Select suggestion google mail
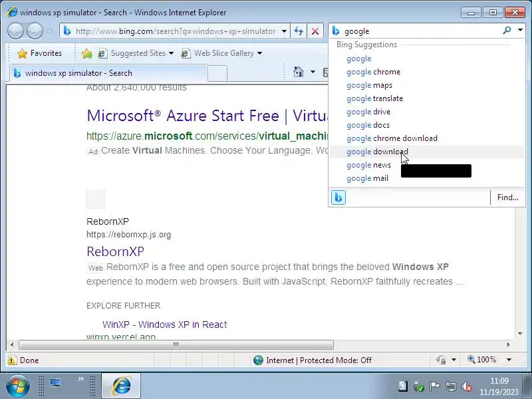This screenshot has width=532, height=399. point(426,178)
